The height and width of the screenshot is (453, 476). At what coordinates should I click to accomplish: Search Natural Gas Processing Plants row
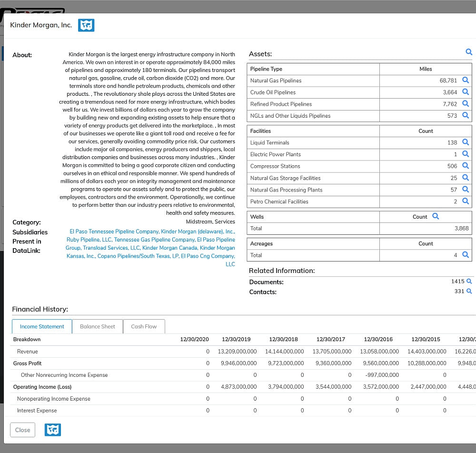tap(466, 190)
